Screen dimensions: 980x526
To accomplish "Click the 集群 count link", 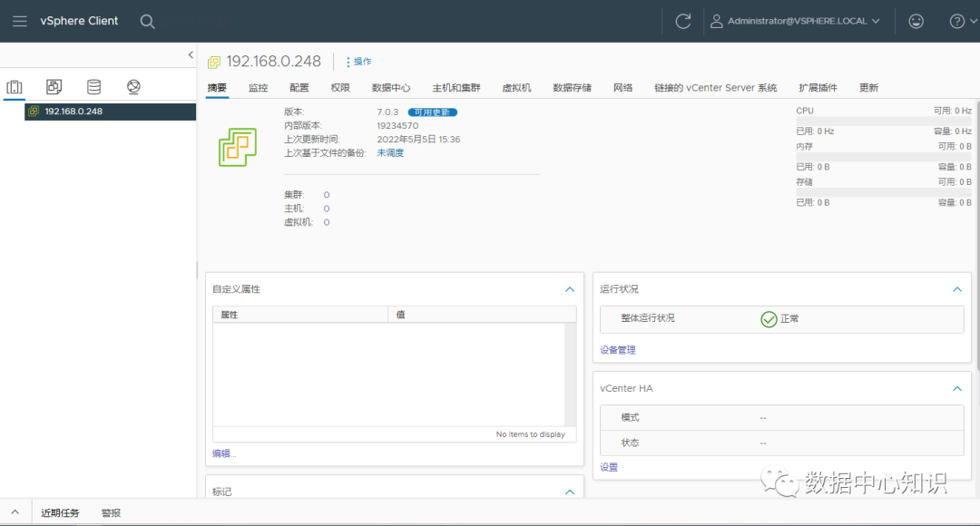I will click(327, 195).
